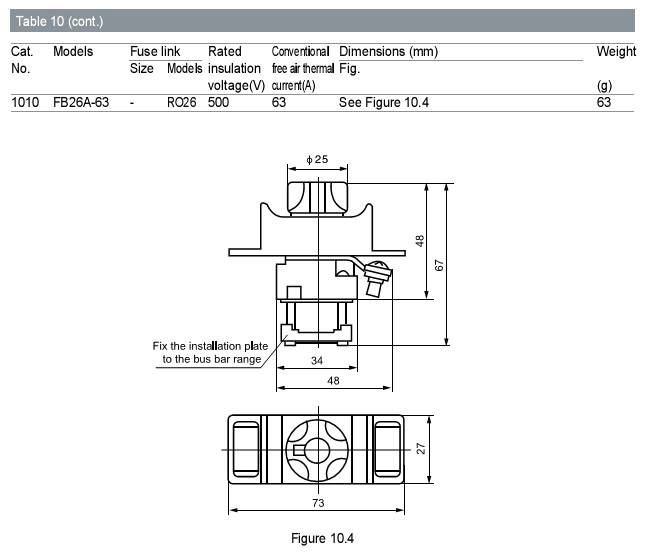Screen dimensions: 651x552
Task: Click the 'Conventional' thermal current header
Action: pyautogui.click(x=301, y=51)
